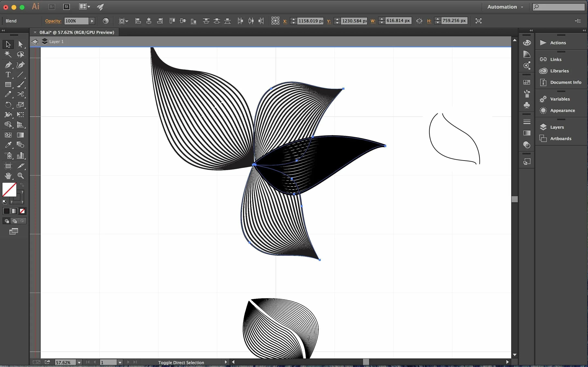Screen dimensions: 588x367
Task: Choose the Eyedropper tool
Action: coord(8,145)
